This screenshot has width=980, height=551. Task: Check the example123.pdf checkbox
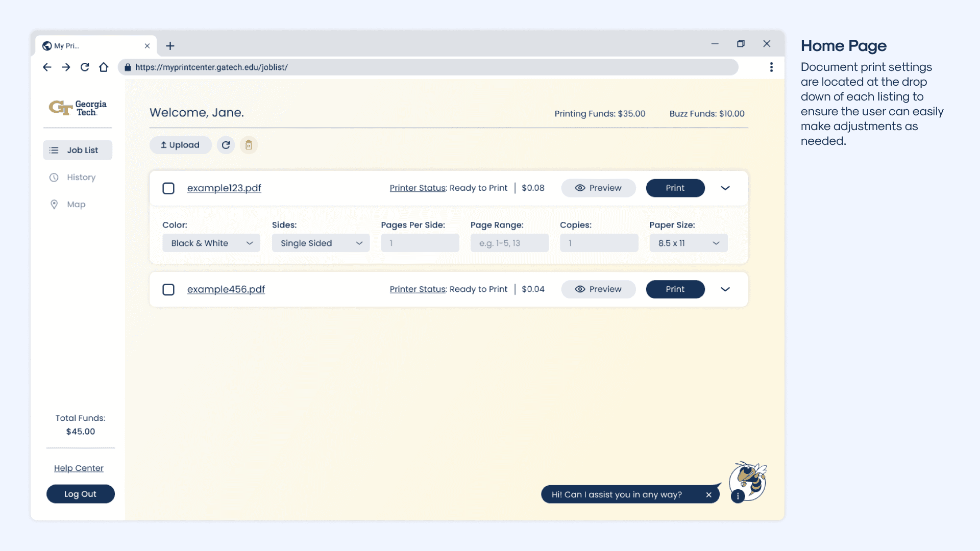pyautogui.click(x=168, y=188)
